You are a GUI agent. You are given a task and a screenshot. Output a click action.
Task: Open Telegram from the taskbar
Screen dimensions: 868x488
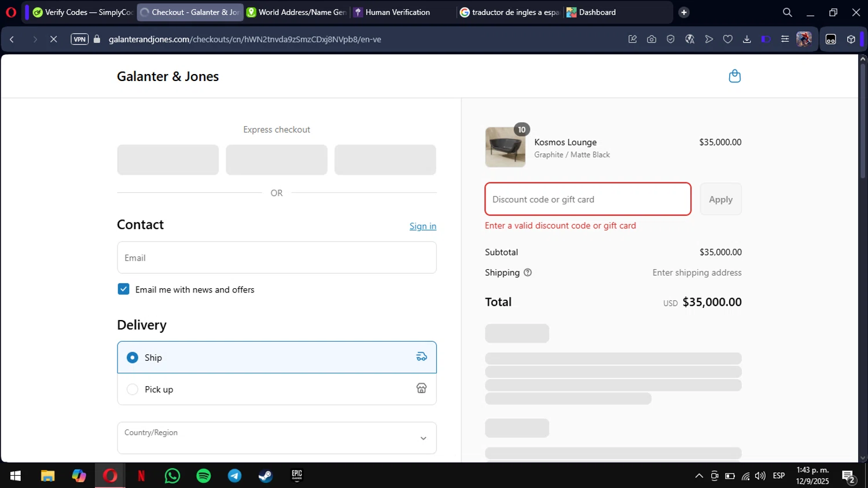pyautogui.click(x=235, y=476)
